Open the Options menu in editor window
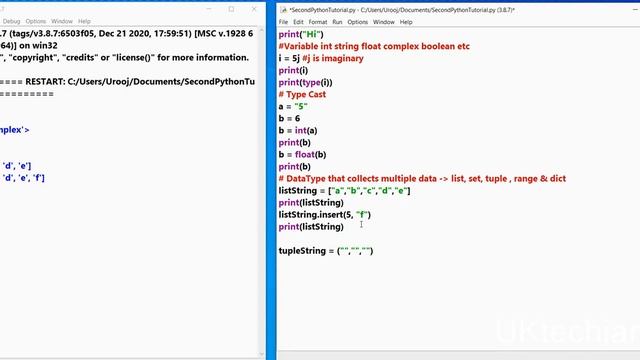 coord(358,22)
